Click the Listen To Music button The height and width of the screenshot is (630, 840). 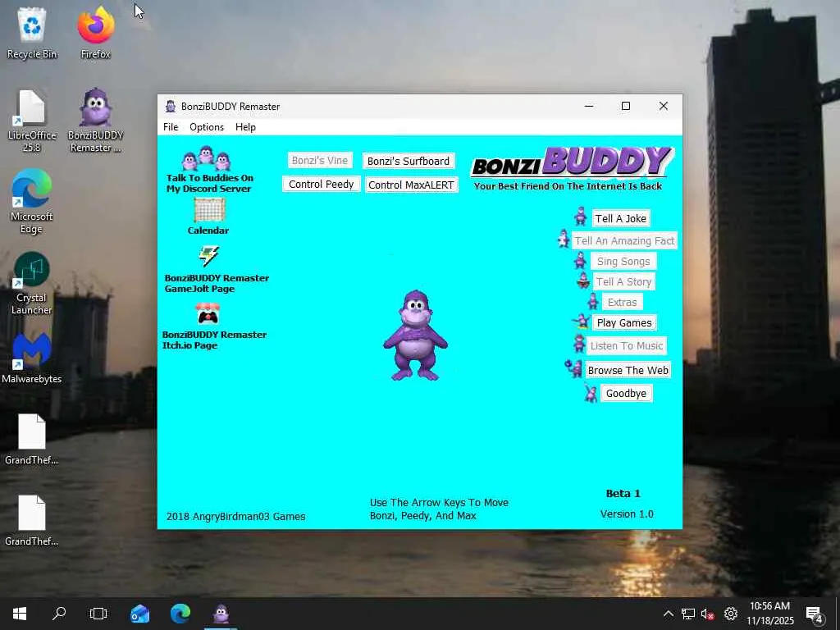[626, 345]
